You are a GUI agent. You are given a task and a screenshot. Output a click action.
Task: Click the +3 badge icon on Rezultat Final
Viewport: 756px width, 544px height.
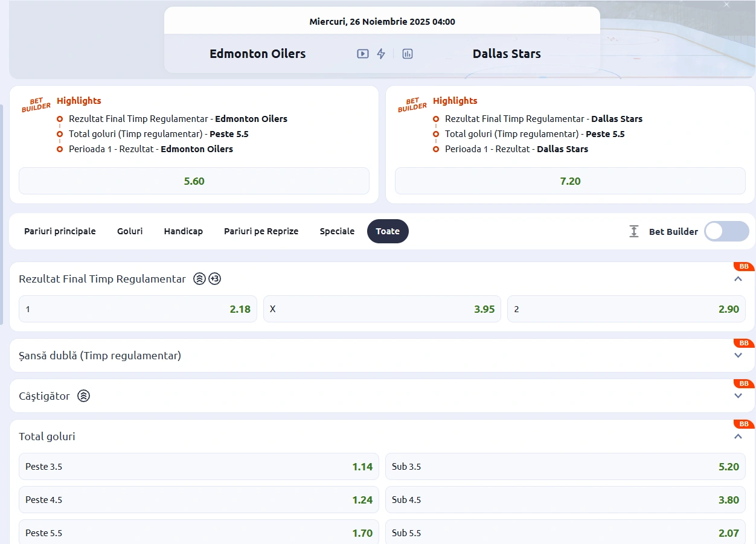click(x=215, y=279)
